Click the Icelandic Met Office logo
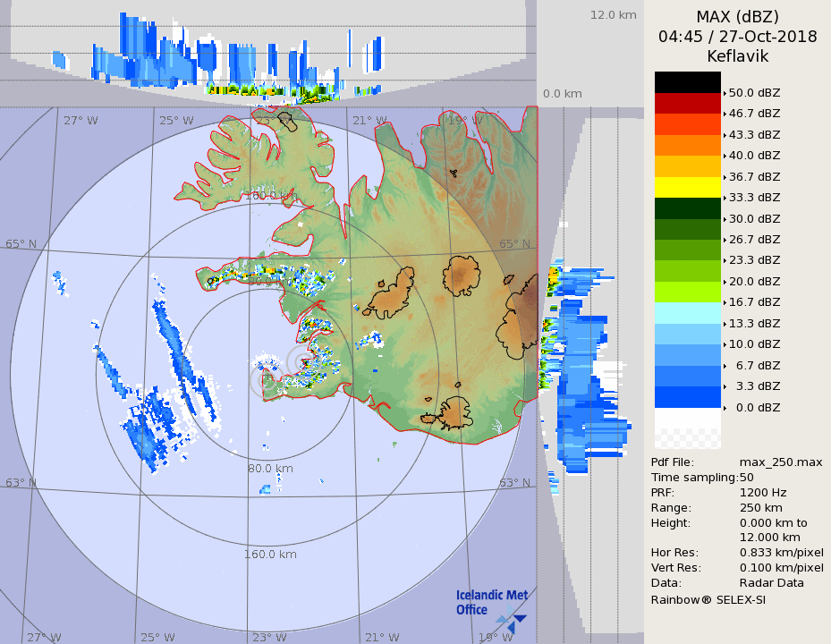 tap(491, 608)
